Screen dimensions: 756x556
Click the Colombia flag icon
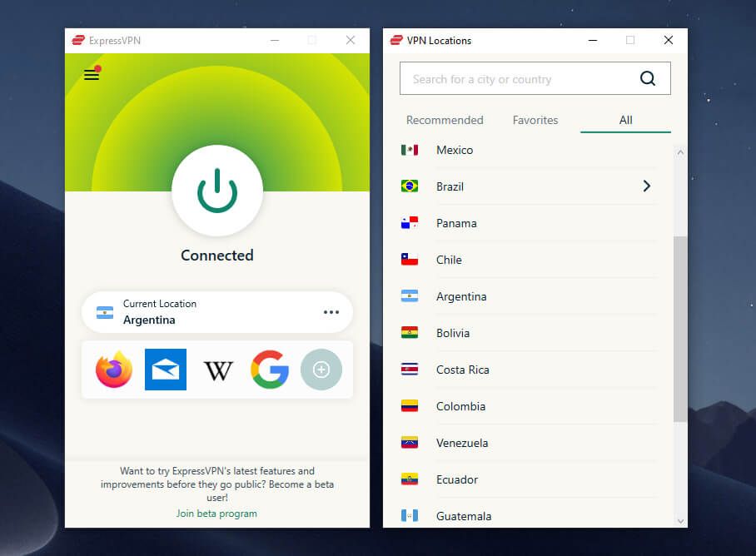[x=410, y=405]
